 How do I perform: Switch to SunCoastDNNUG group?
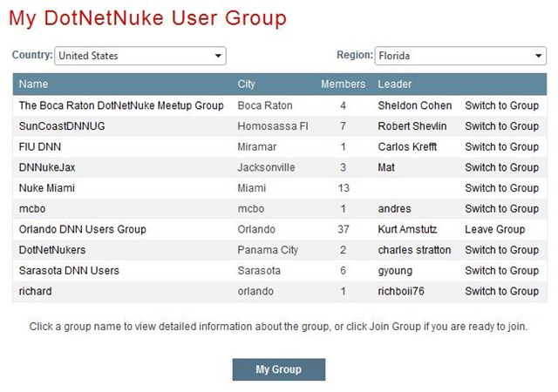tap(502, 126)
